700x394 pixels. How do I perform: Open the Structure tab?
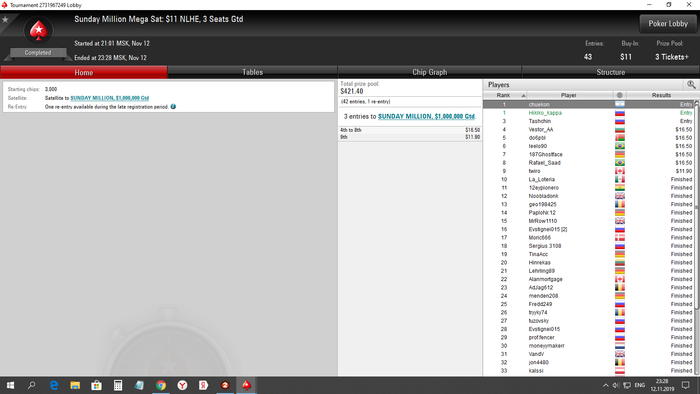pyautogui.click(x=610, y=72)
